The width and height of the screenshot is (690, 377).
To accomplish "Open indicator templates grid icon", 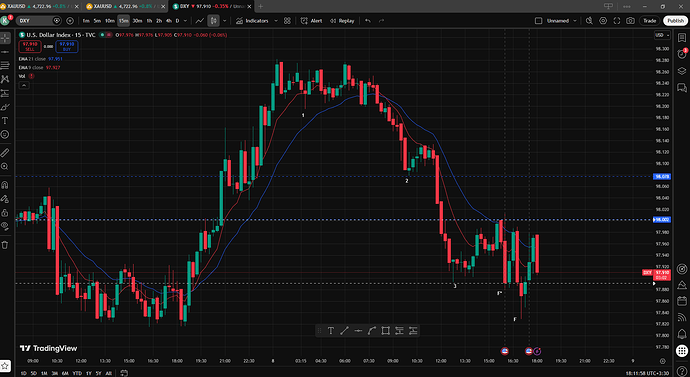I will [287, 21].
